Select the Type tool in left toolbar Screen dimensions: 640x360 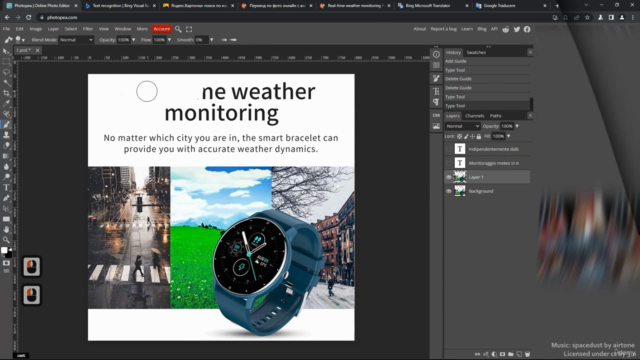6,187
